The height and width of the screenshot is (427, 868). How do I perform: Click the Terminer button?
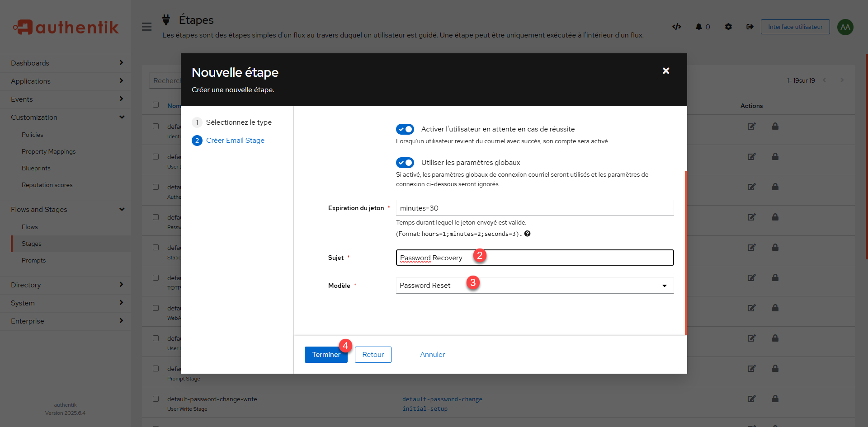(x=325, y=355)
